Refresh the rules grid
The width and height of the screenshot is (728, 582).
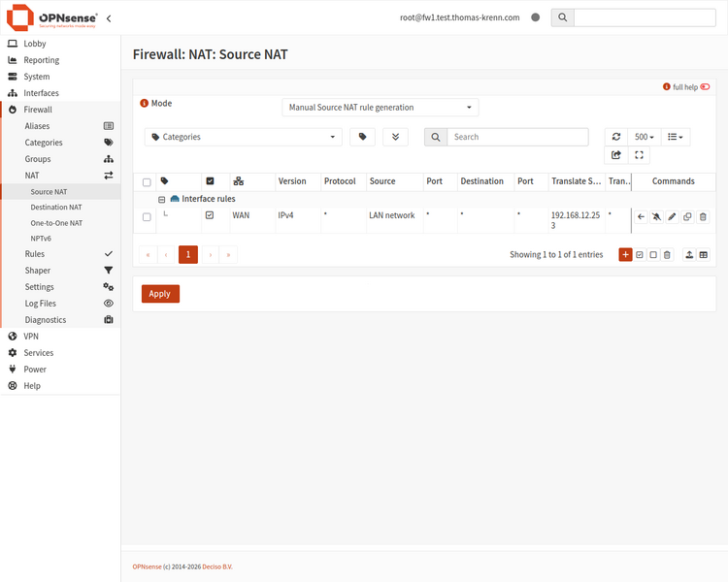tap(616, 137)
